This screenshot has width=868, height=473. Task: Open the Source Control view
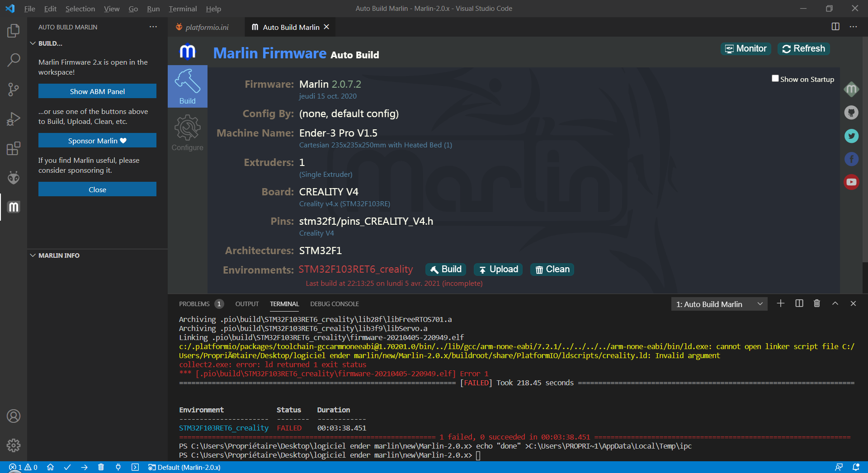pos(14,90)
